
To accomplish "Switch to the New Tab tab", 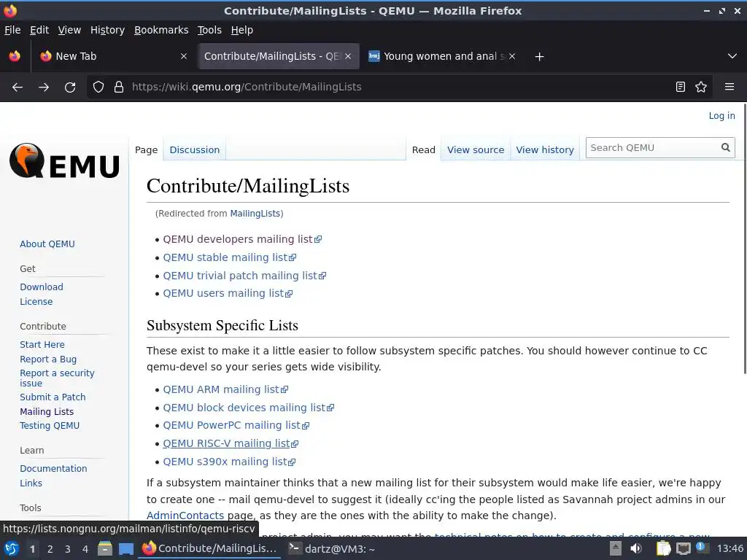I will (x=113, y=56).
